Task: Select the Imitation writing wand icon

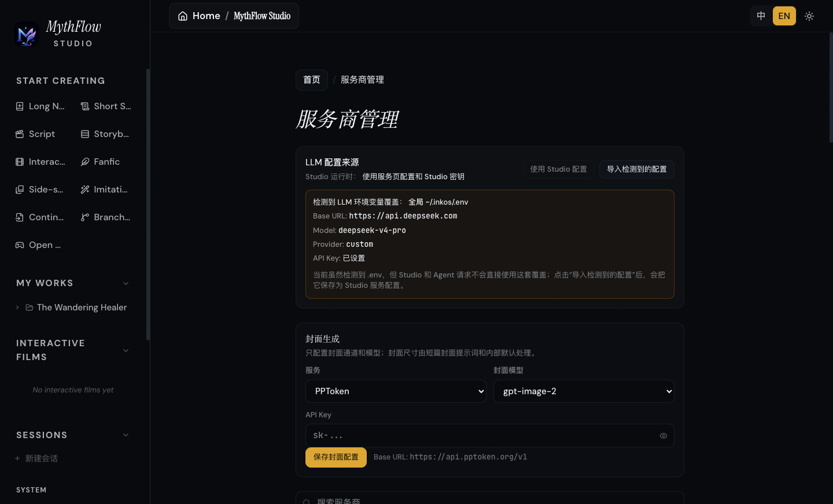Action: (x=85, y=190)
